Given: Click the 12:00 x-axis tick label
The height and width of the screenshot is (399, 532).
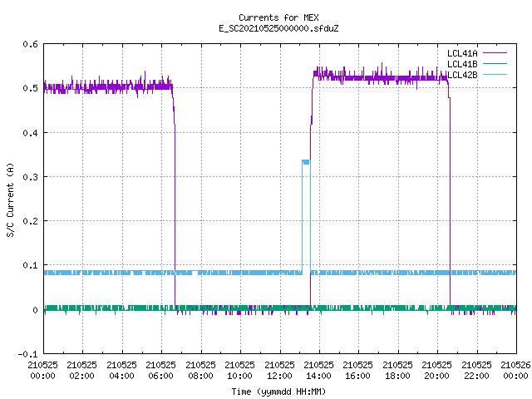Looking at the screenshot, I should (279, 376).
